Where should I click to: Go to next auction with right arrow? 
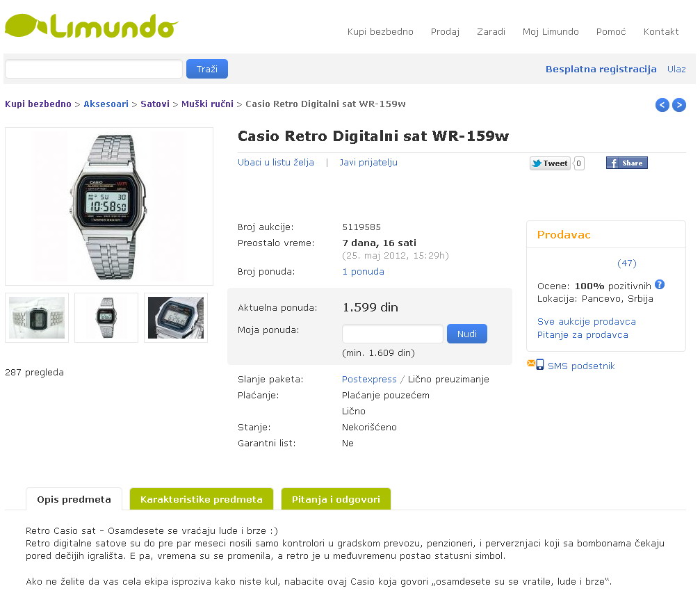pyautogui.click(x=679, y=105)
